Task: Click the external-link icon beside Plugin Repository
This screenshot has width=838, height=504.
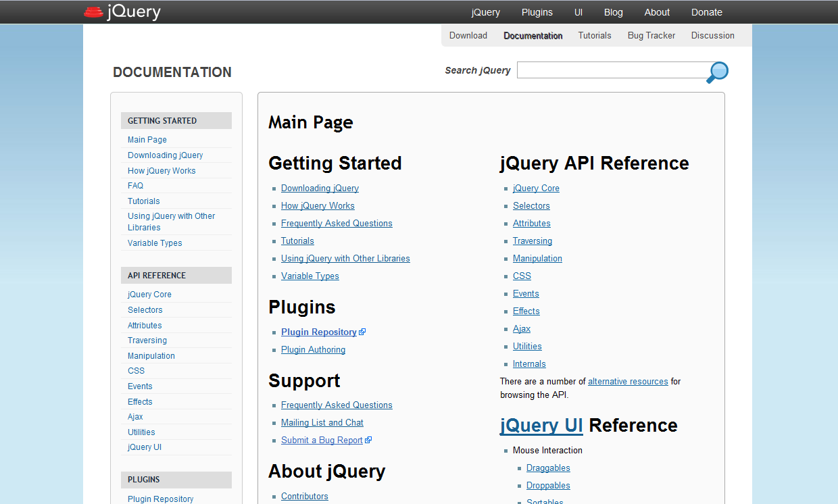Action: [363, 330]
